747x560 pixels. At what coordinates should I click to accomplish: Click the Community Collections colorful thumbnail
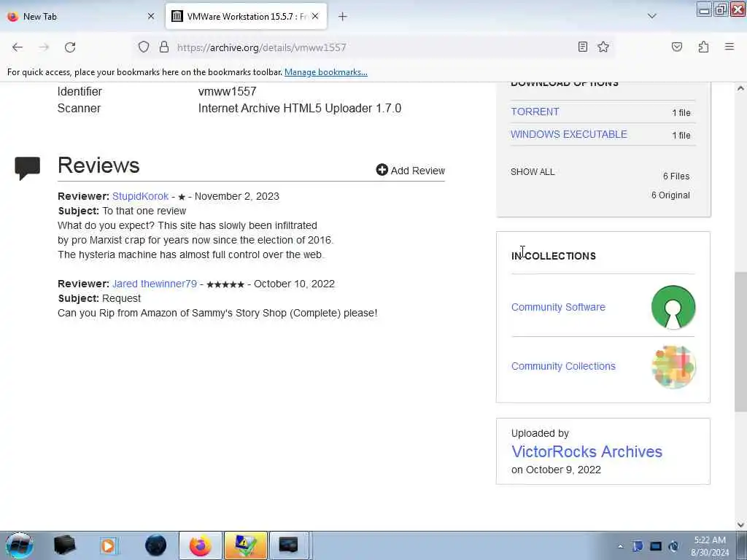(673, 367)
